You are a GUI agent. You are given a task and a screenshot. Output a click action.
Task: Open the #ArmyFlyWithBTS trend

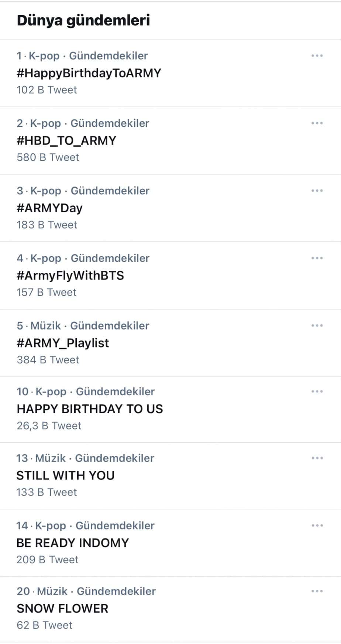point(70,275)
